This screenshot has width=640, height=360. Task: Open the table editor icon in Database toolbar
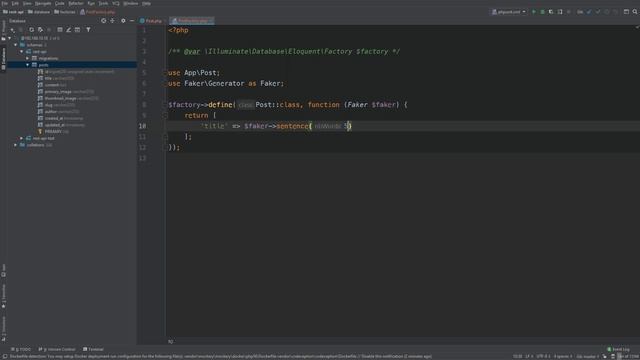pyautogui.click(x=60, y=30)
